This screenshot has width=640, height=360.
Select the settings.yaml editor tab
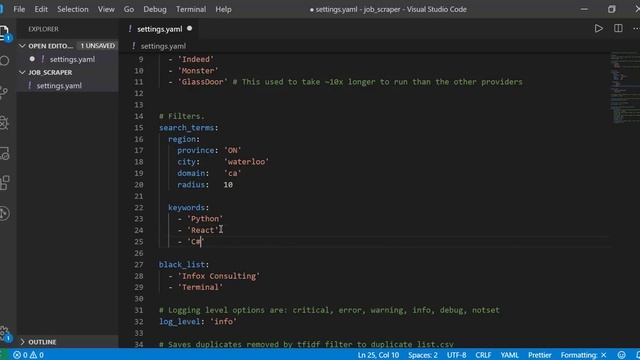click(x=159, y=29)
